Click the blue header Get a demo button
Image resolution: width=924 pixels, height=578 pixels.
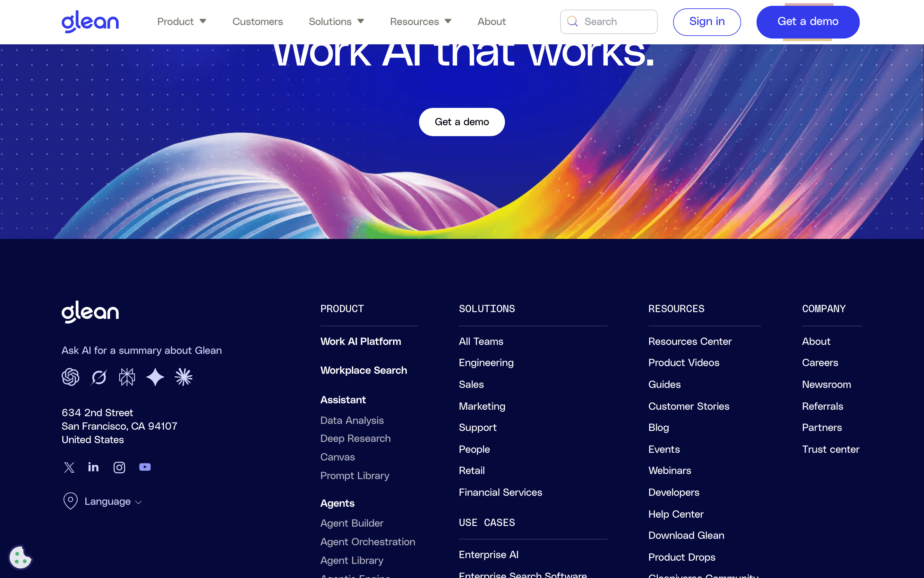point(808,22)
